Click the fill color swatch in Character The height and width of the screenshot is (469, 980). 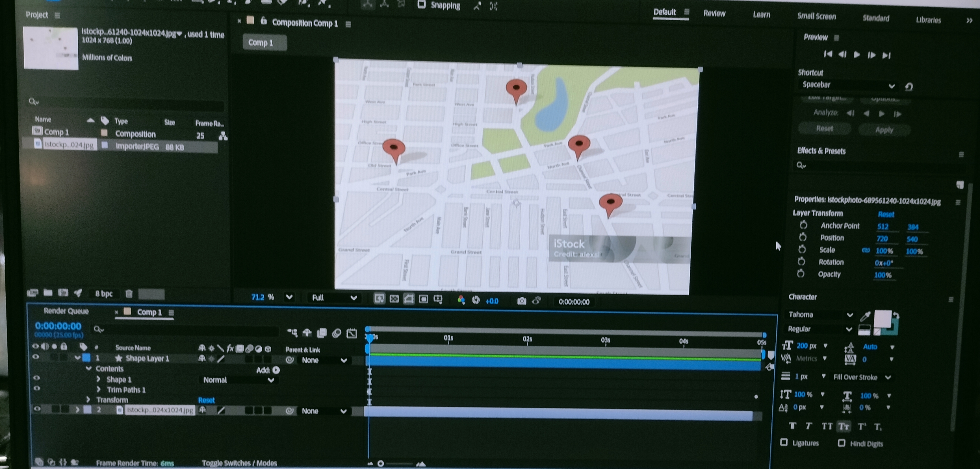pyautogui.click(x=882, y=318)
